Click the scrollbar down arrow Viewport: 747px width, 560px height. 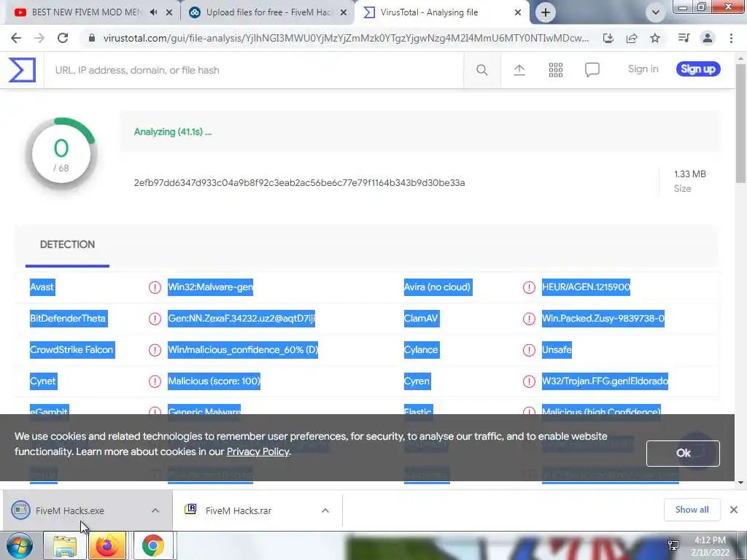pos(741,483)
